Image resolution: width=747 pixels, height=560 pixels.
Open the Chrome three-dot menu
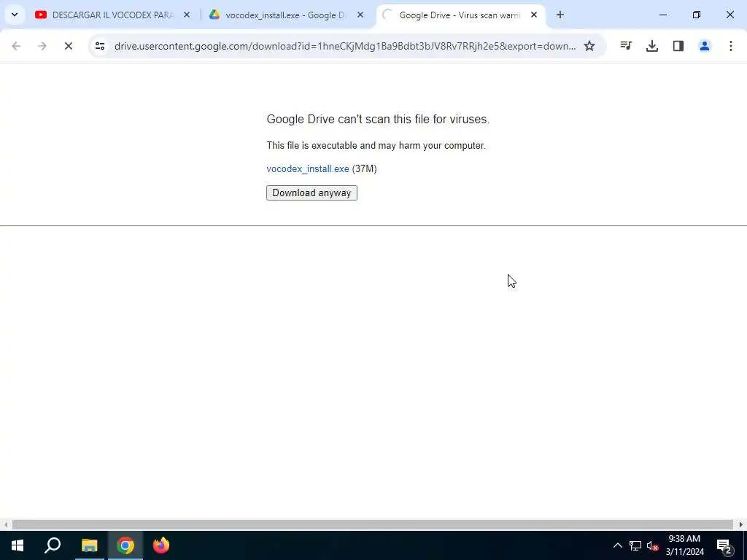(x=731, y=46)
